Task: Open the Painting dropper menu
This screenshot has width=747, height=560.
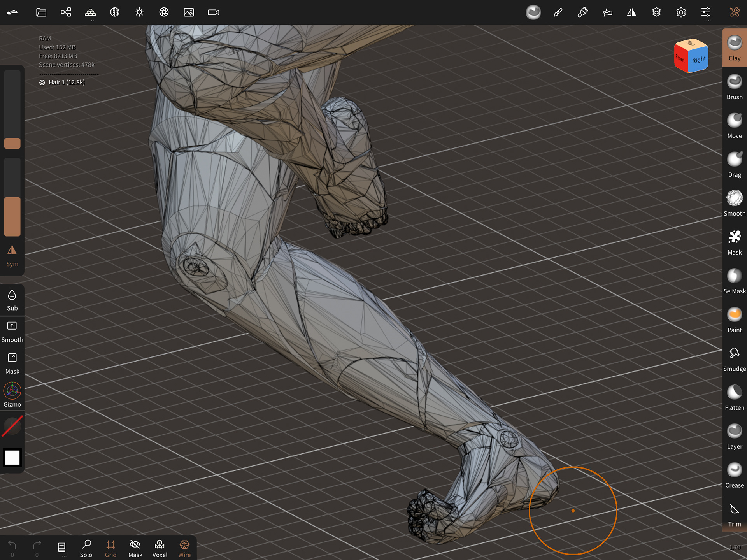Action: pos(582,12)
